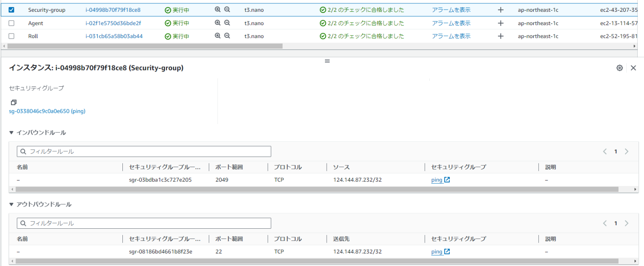The image size is (644, 266).
Task: Open the details panel settings gear
Action: [x=619, y=67]
